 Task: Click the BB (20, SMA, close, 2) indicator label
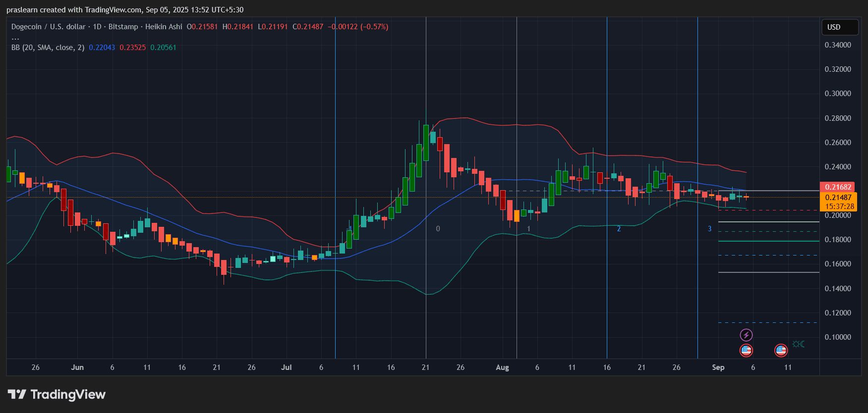click(x=48, y=48)
